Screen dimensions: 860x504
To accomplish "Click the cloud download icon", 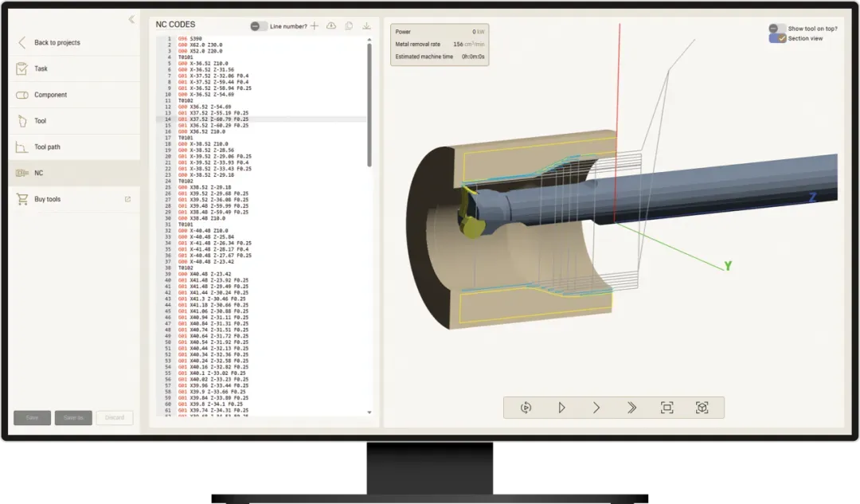I will click(331, 25).
